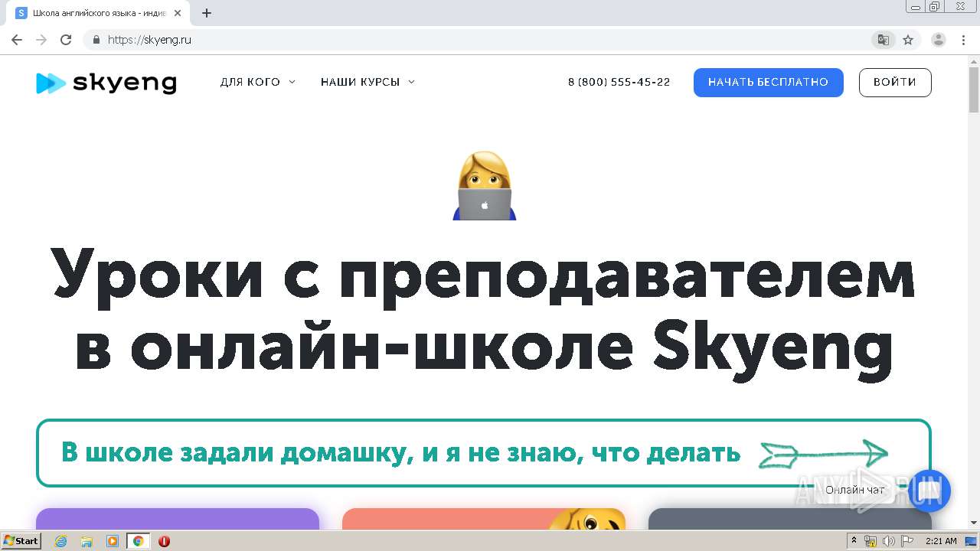Click the show desktop button

tap(972, 541)
